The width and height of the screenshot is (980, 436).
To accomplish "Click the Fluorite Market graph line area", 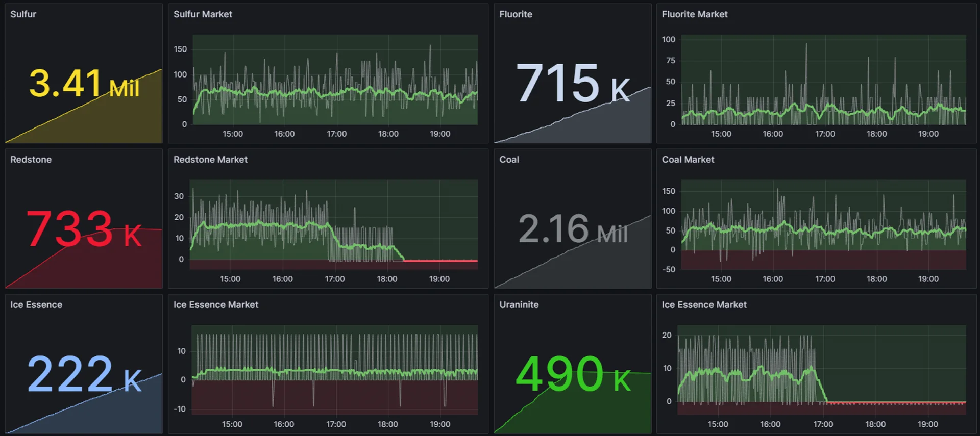I will (823, 80).
